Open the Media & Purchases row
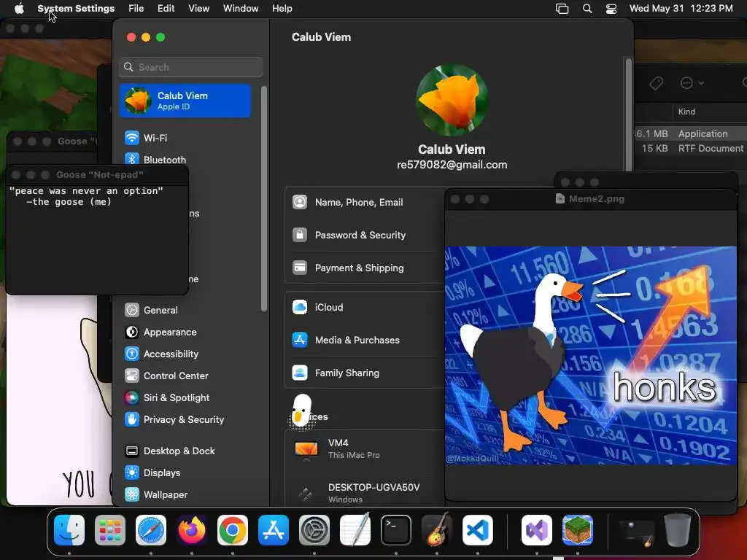The image size is (747, 560). point(365,341)
